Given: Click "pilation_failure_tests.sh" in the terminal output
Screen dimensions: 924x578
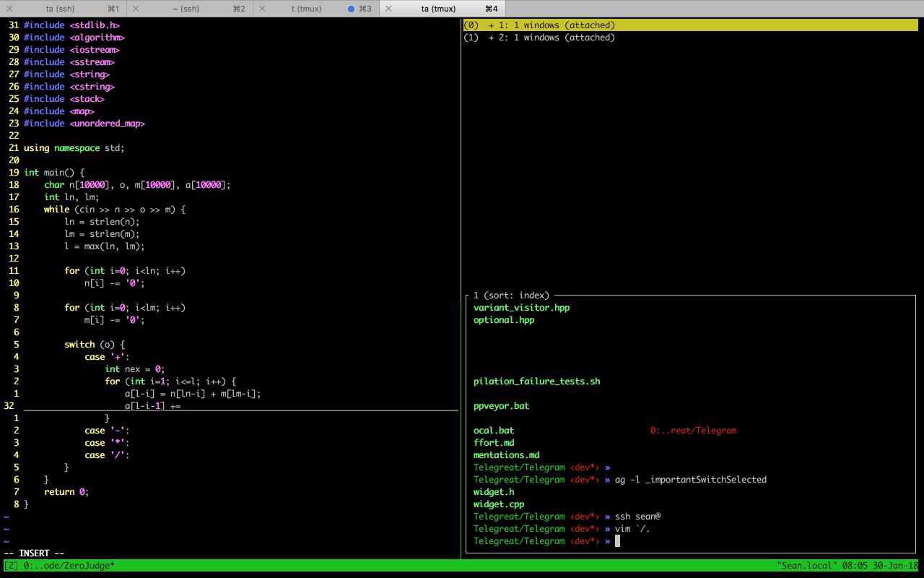Looking at the screenshot, I should click(x=536, y=381).
